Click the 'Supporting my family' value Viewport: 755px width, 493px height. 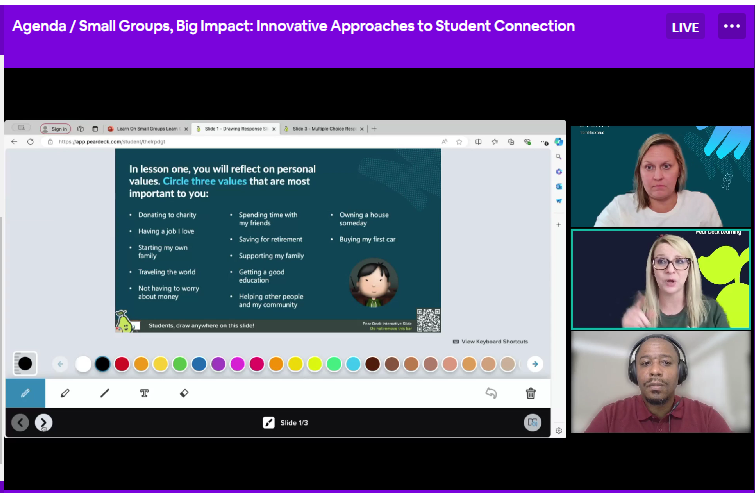pos(272,256)
